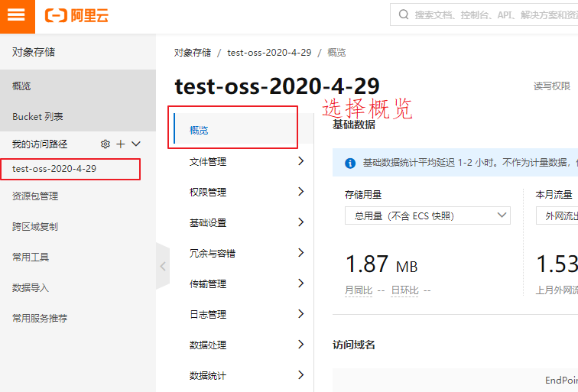Open access path settings gear icon
The height and width of the screenshot is (392, 578).
coord(106,144)
